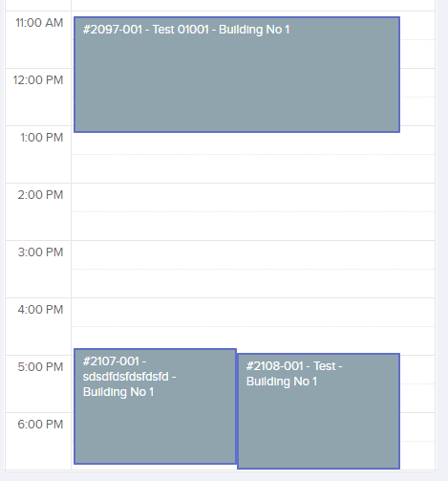Click the 12:00 PM time label
448x481 pixels.
tap(38, 80)
